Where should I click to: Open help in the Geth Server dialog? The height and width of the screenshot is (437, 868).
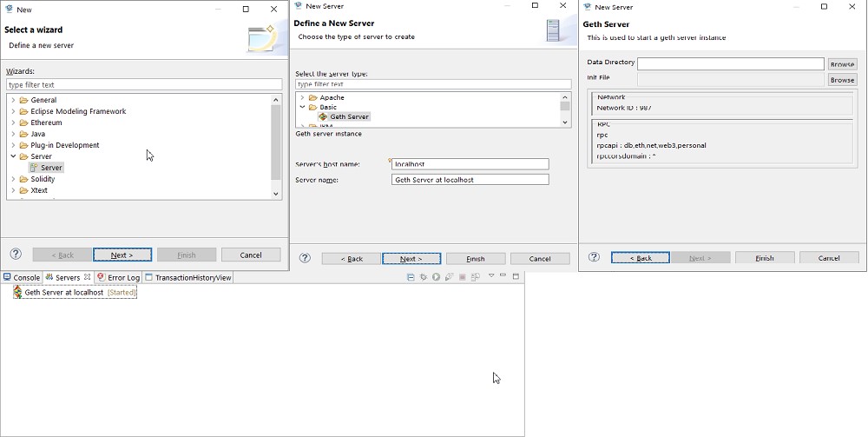coord(594,257)
